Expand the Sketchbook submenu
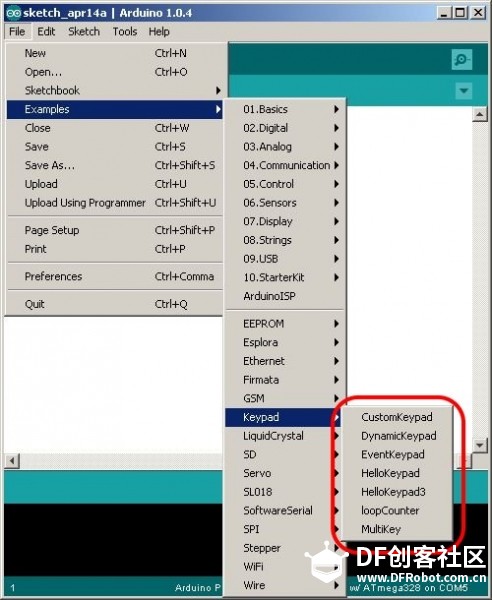Viewport: 492px width, 600px height. click(x=114, y=90)
